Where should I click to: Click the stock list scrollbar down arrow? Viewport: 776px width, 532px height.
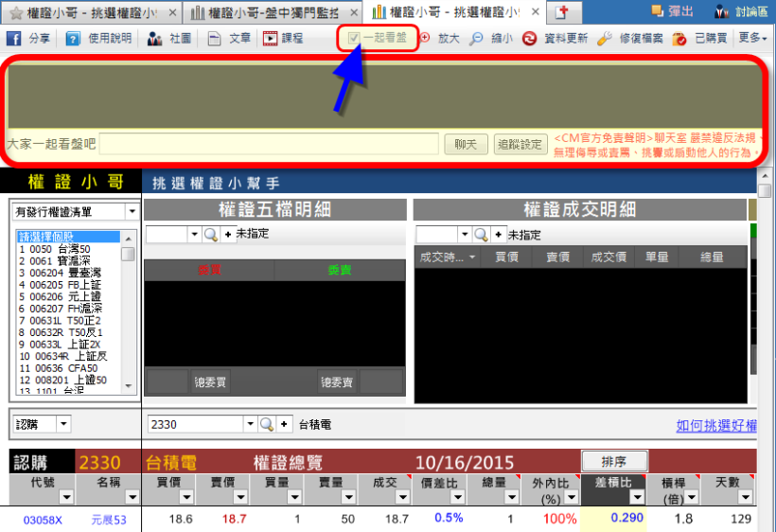click(x=128, y=385)
